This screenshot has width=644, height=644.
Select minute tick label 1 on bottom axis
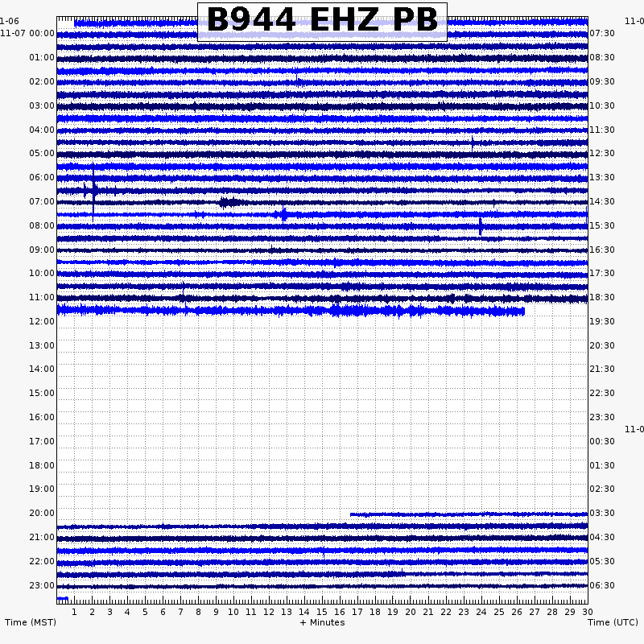(x=74, y=612)
